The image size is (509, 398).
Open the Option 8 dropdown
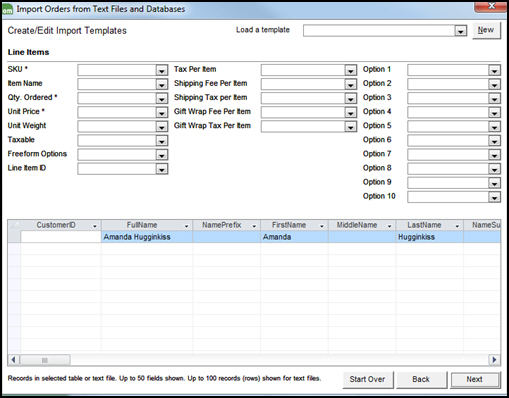494,169
